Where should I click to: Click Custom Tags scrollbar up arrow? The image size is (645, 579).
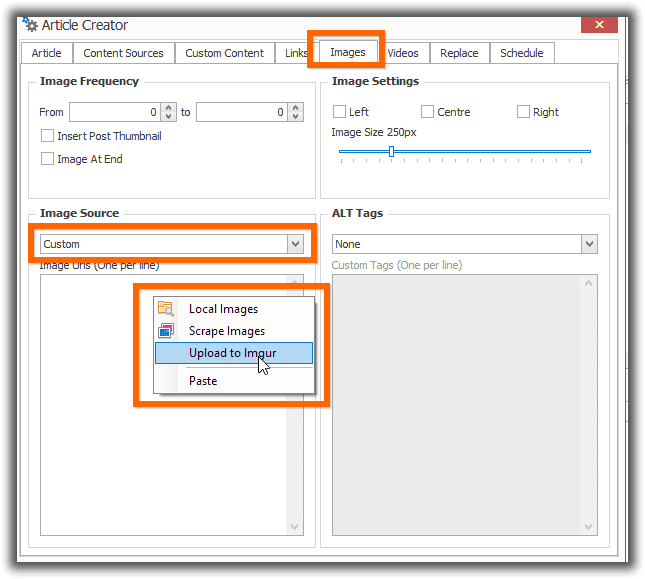(x=589, y=283)
